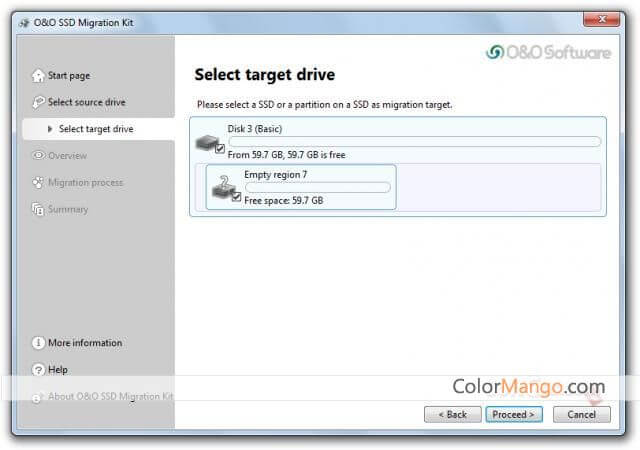Viewport: 640px width, 450px height.
Task: Toggle the Disk 3 (Basic) checkbox
Action: 220,149
